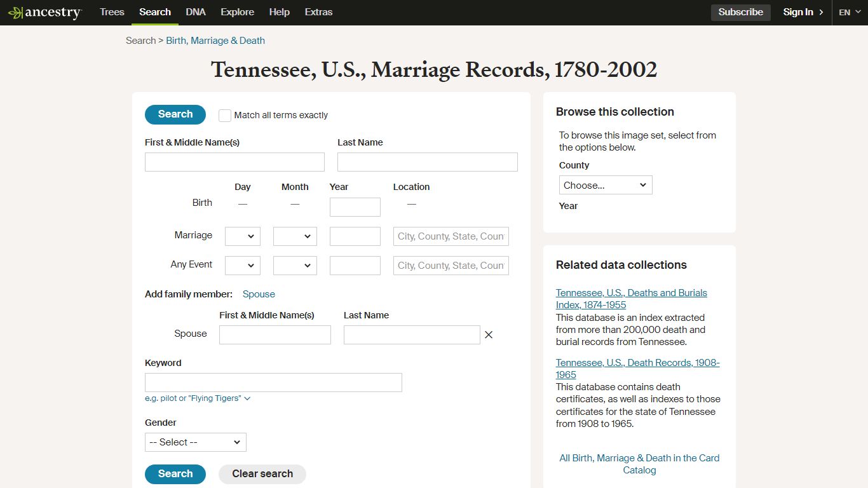
Task: Toggle Match all terms exactly checkbox
Action: (x=225, y=115)
